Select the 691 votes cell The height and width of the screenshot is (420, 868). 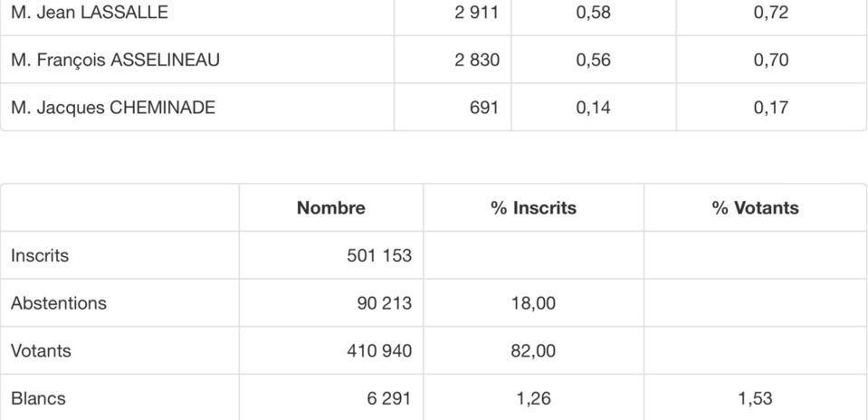click(484, 108)
